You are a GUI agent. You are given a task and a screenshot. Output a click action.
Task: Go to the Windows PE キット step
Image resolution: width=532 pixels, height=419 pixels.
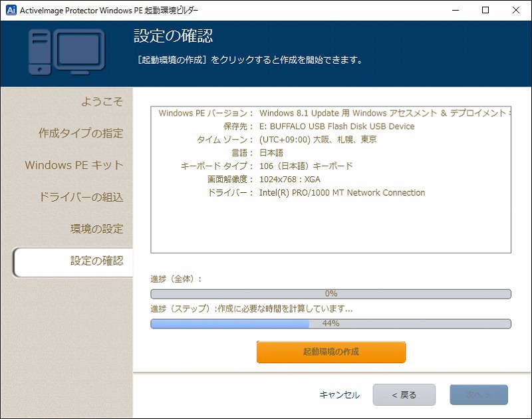click(74, 165)
